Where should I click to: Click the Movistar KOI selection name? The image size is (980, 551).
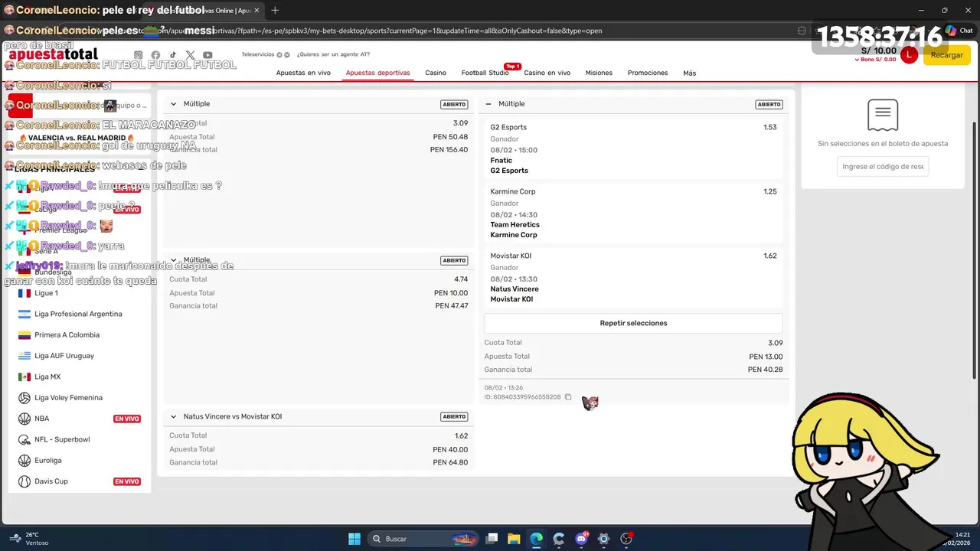coord(511,256)
